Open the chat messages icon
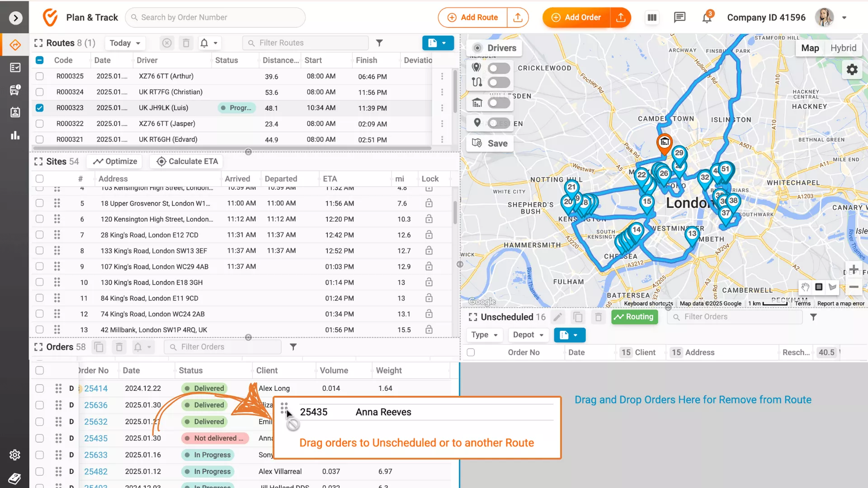This screenshot has width=868, height=488. click(679, 18)
